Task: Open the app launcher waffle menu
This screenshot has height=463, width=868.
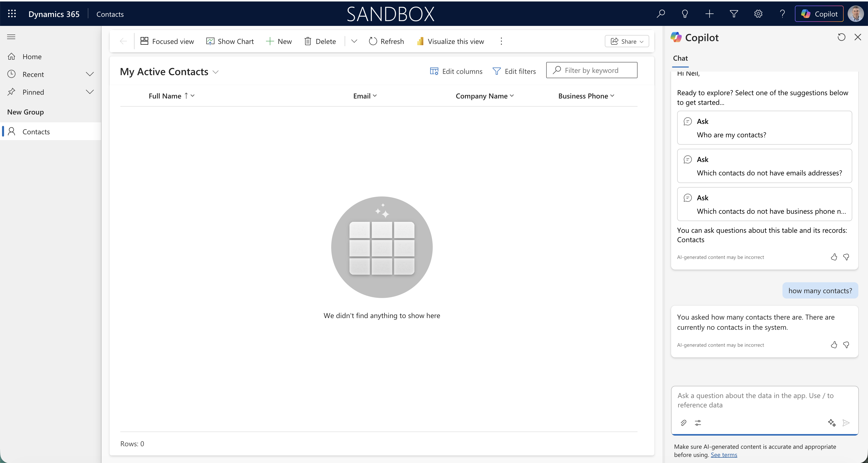Action: pyautogui.click(x=12, y=14)
